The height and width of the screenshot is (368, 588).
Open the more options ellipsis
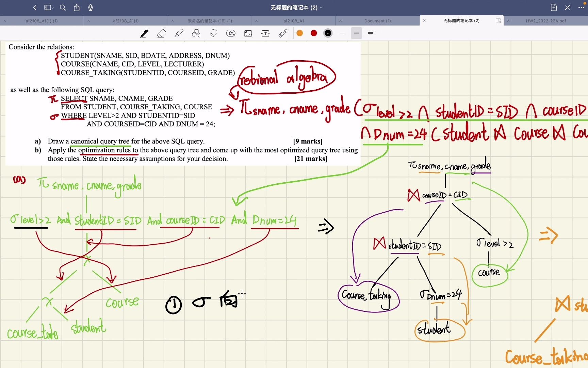[x=581, y=7]
